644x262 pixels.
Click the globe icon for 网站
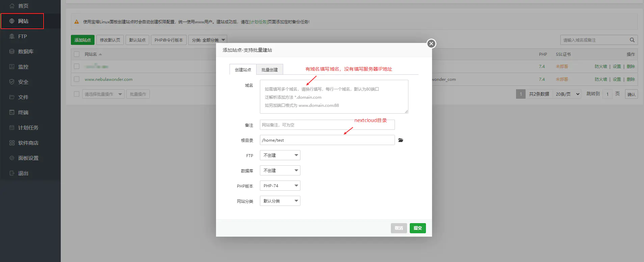click(x=12, y=21)
